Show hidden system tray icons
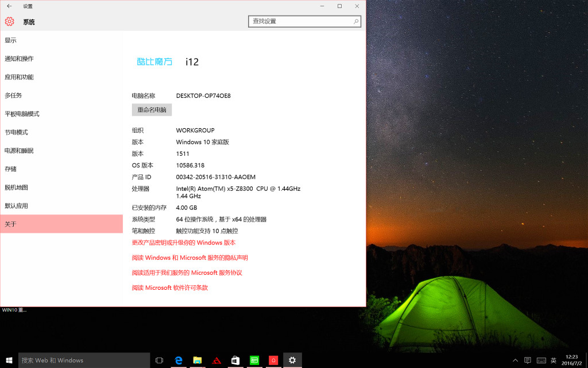 [x=515, y=361]
